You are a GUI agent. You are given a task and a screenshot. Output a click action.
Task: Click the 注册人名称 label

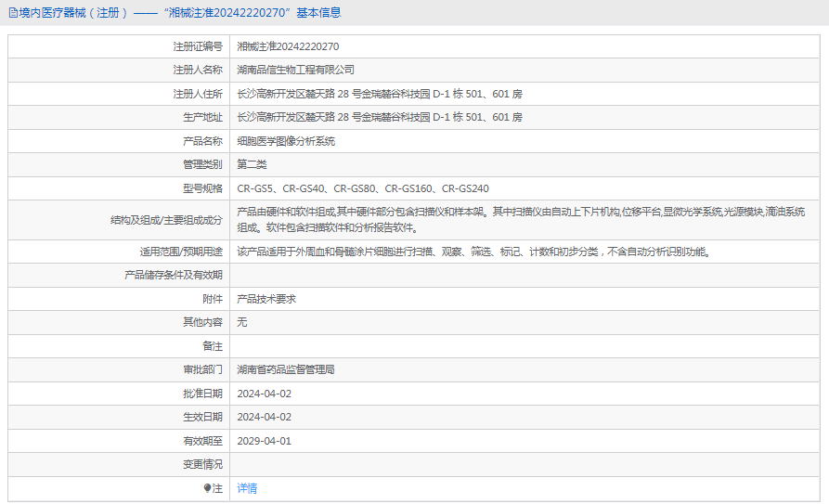198,70
